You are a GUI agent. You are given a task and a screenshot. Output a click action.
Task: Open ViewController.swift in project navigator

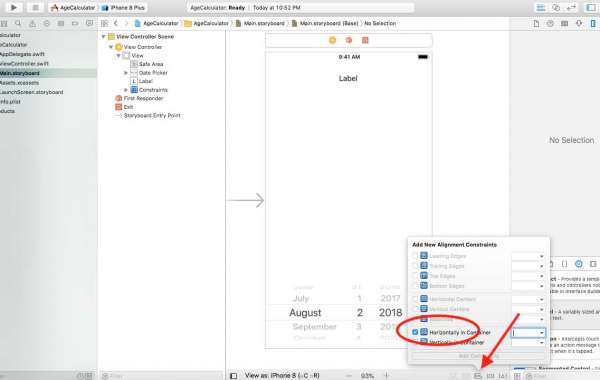click(x=24, y=64)
